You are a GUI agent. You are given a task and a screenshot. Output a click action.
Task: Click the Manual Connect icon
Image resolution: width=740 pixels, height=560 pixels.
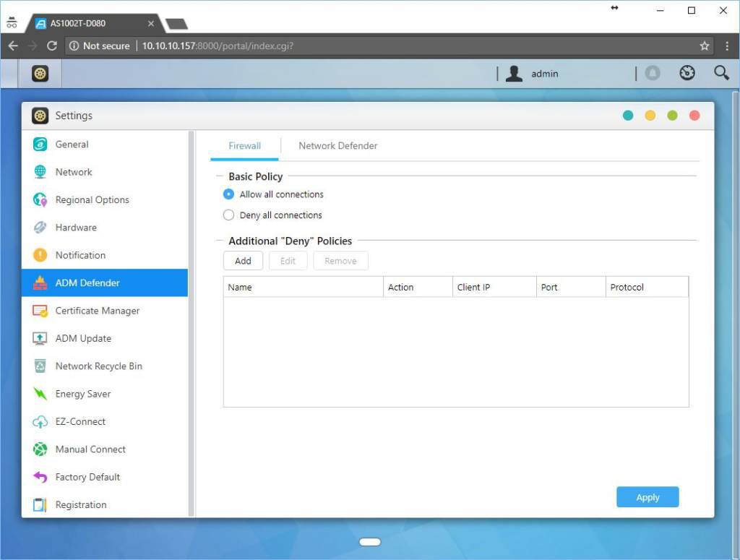click(x=40, y=449)
